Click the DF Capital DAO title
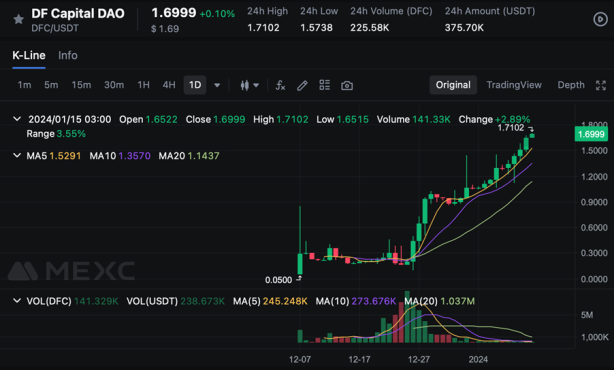 (x=78, y=13)
